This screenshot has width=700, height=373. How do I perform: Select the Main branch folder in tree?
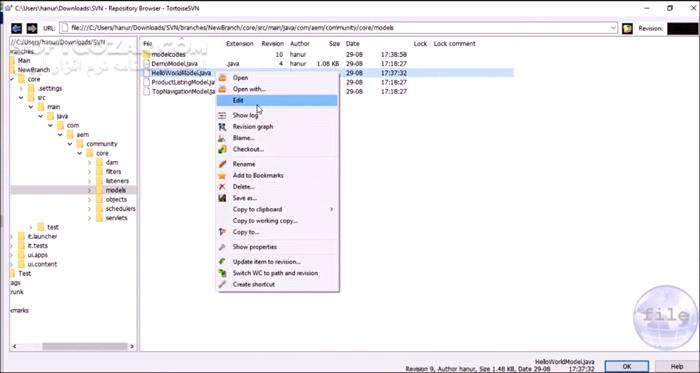(x=24, y=61)
